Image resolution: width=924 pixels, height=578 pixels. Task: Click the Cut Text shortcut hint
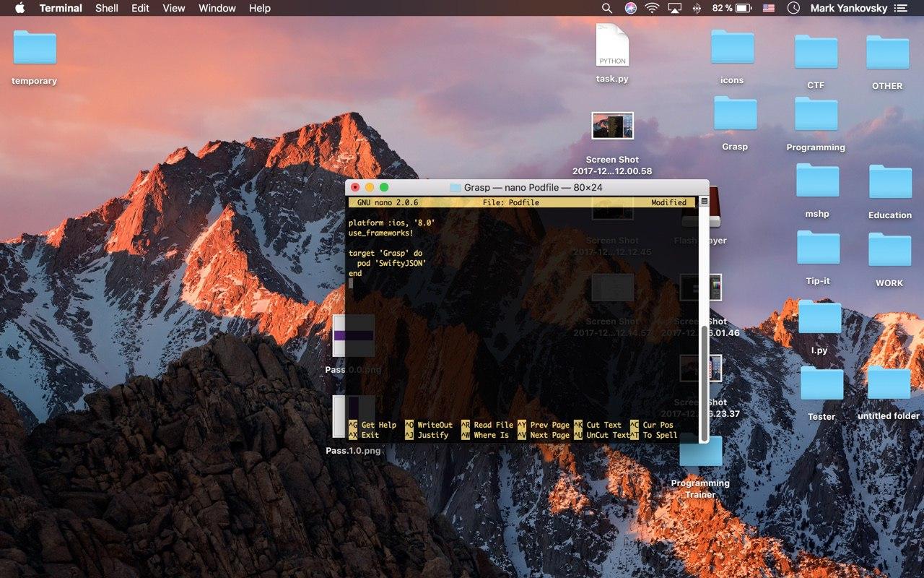598,425
